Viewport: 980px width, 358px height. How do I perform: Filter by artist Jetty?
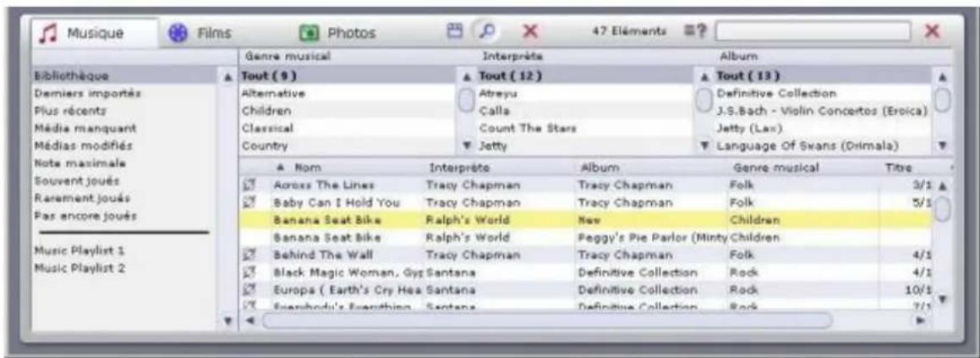[x=586, y=146]
